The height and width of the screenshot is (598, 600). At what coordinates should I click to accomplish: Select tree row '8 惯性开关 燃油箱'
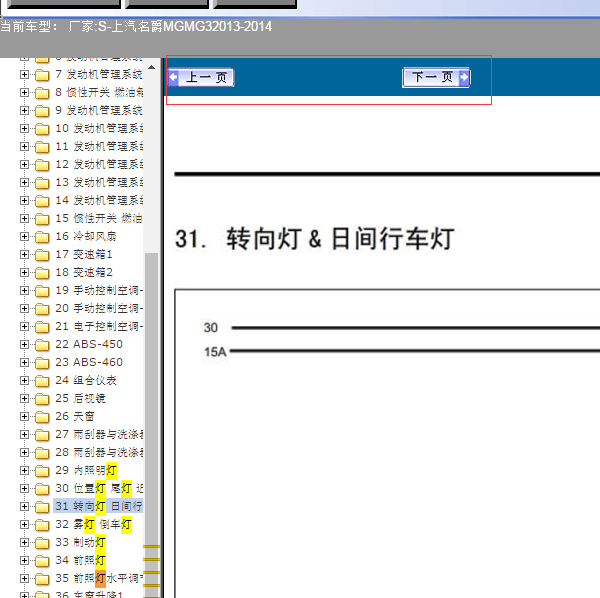click(x=99, y=92)
